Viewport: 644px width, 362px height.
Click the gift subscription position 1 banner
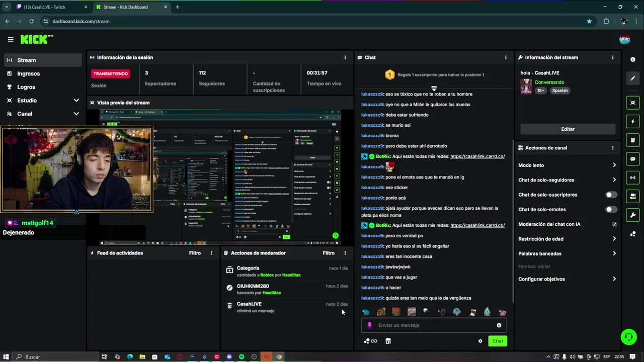click(x=434, y=75)
